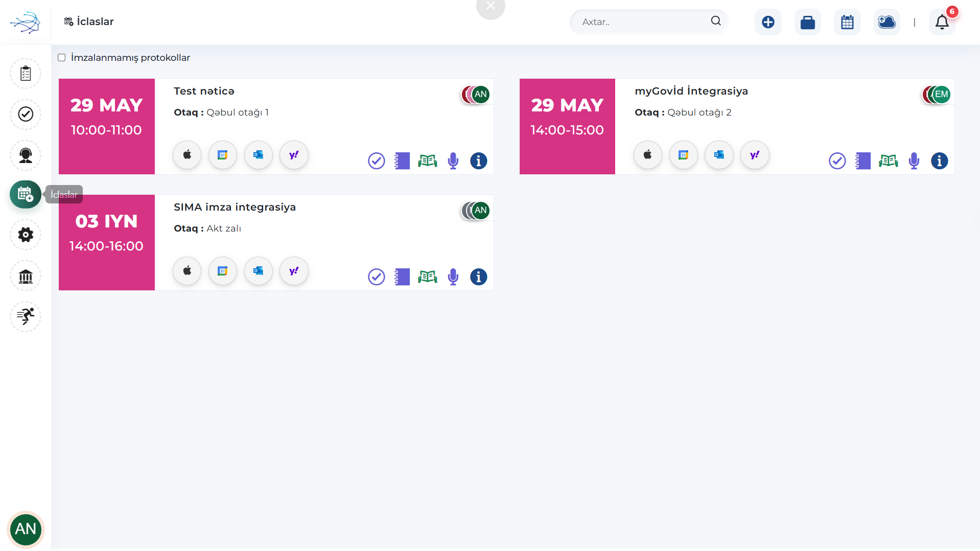Open the running person sidebar icon
980x551 pixels.
(x=26, y=316)
